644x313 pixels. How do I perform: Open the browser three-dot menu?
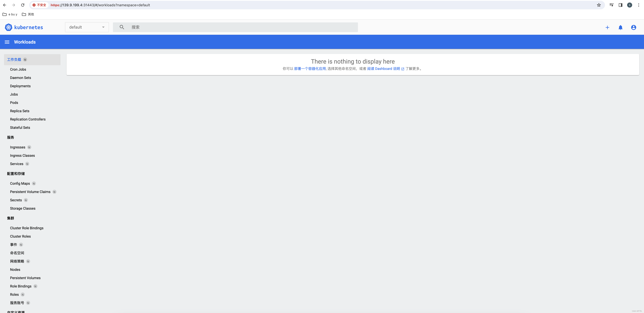[638, 5]
